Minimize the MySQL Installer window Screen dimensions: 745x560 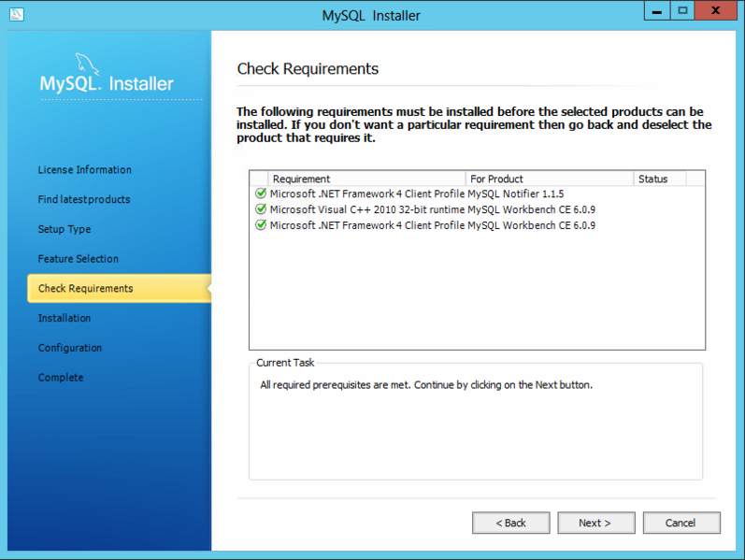pyautogui.click(x=657, y=10)
